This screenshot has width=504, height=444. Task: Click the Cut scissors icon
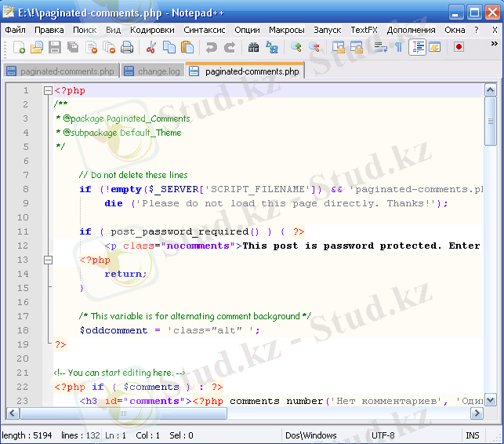pyautogui.click(x=151, y=48)
